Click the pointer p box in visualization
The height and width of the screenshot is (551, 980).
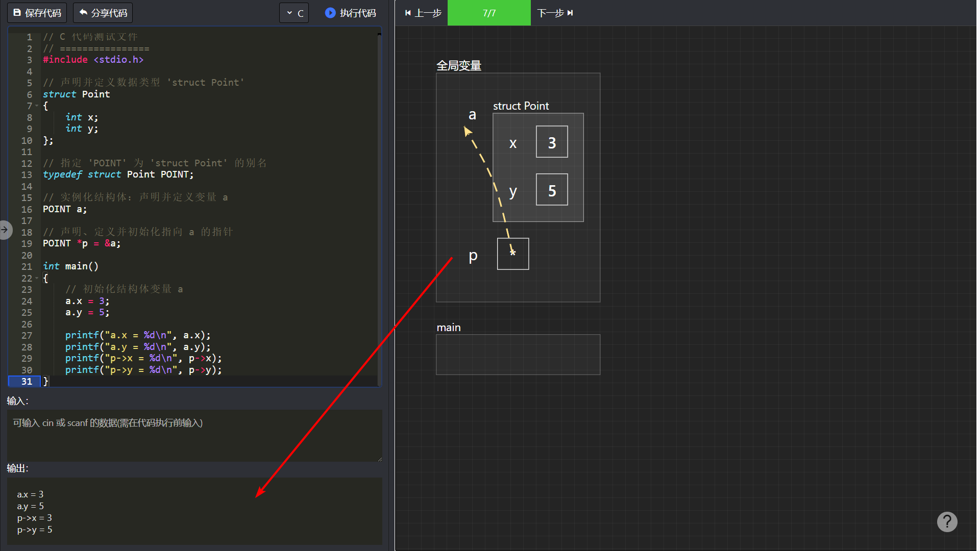[513, 254]
